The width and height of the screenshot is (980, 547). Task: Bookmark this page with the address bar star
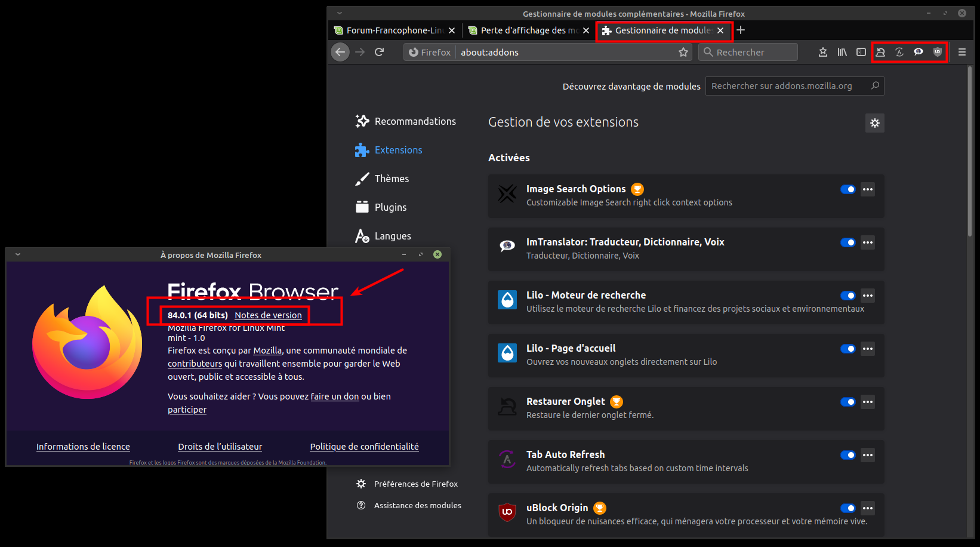tap(683, 52)
